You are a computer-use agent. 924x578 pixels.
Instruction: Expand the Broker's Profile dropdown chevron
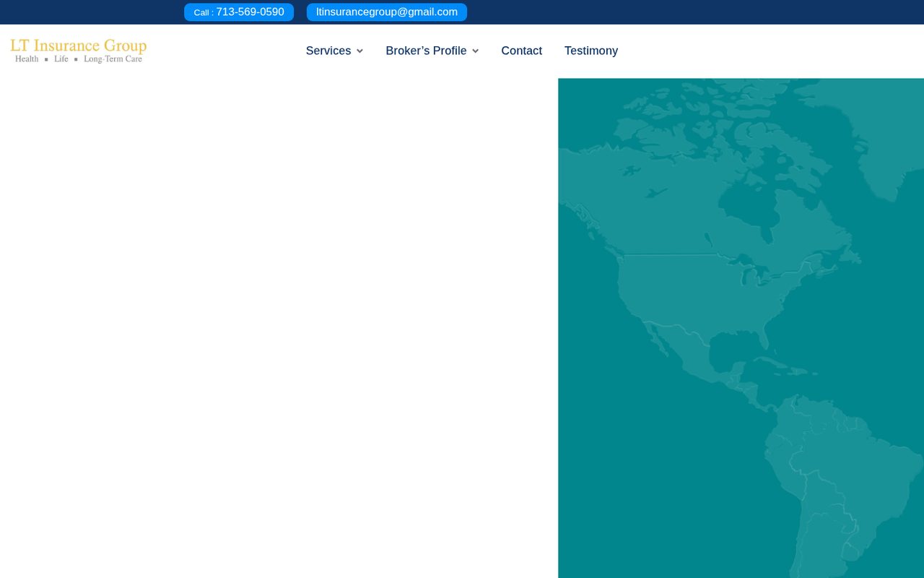[475, 51]
